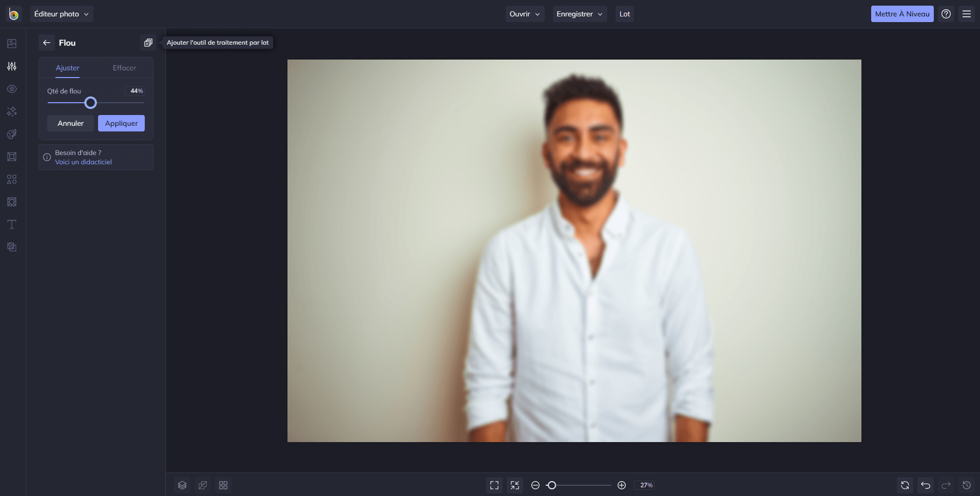The width and height of the screenshot is (980, 496).
Task: Open the Text tool in sidebar
Action: coord(12,224)
